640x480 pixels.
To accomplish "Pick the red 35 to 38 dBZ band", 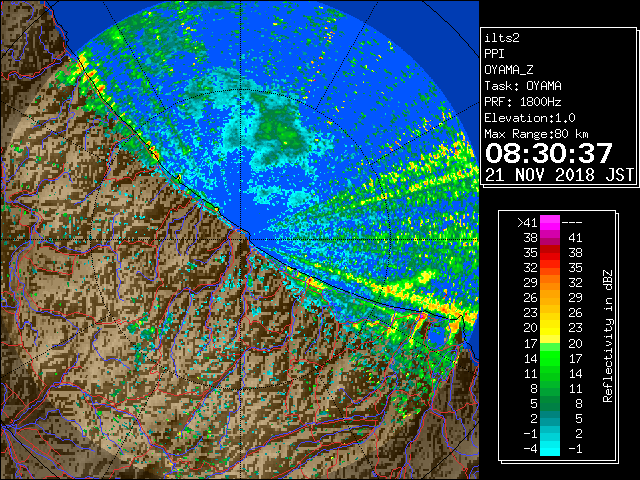I will tap(550, 253).
